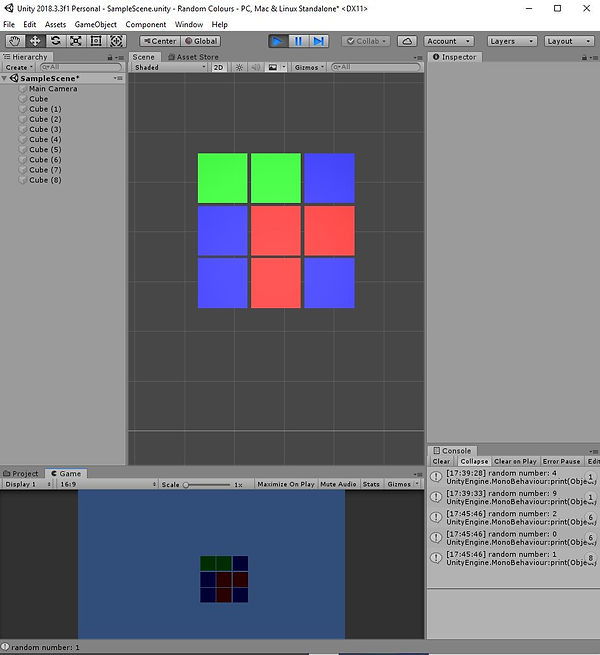The image size is (600, 655).
Task: Select the top-left green cube in Scene
Action: (222, 178)
